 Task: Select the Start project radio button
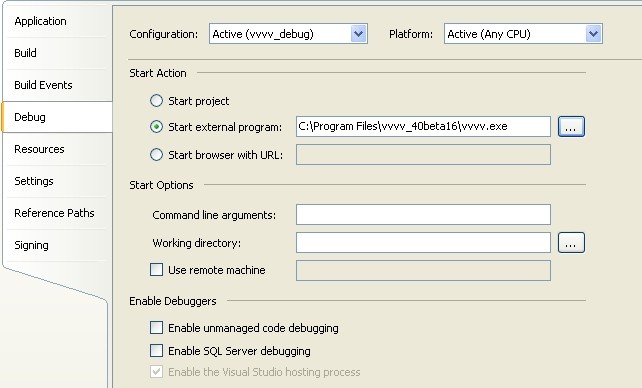pos(156,101)
